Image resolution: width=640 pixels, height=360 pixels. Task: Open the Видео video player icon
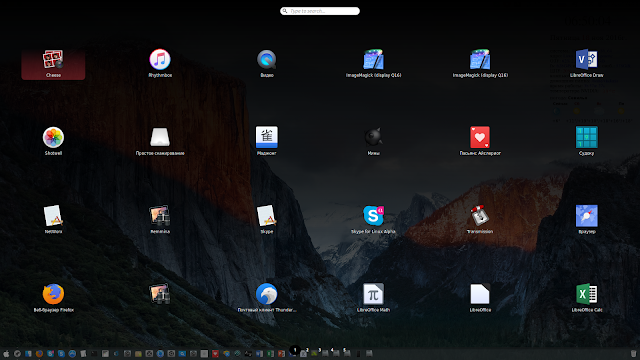point(267,60)
